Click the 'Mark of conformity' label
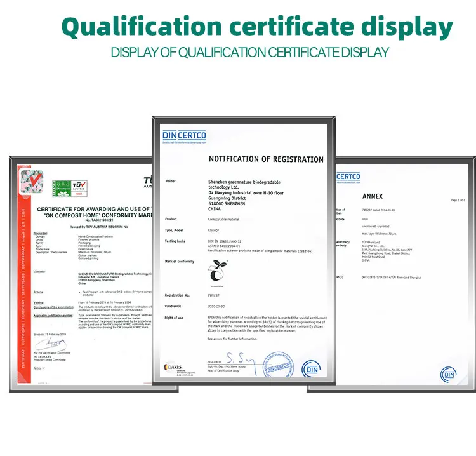The width and height of the screenshot is (476, 456). coord(180,261)
